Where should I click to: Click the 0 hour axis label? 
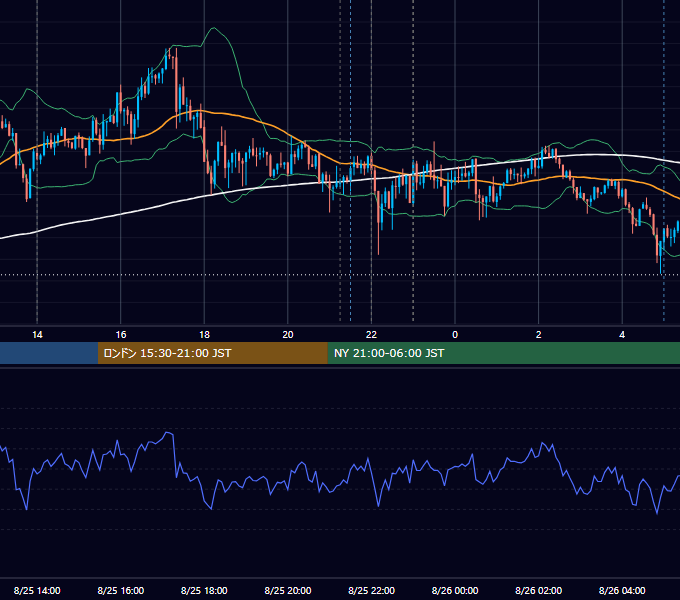click(x=455, y=335)
